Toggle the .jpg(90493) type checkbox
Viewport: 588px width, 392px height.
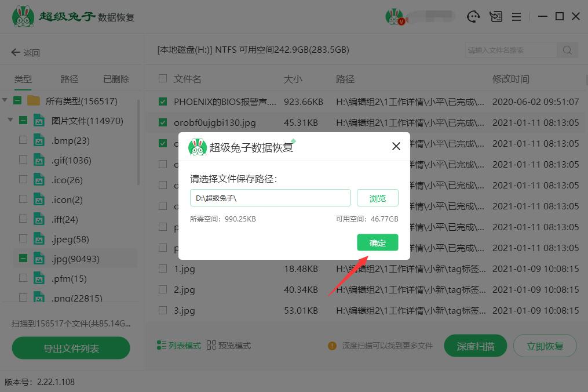(x=23, y=258)
